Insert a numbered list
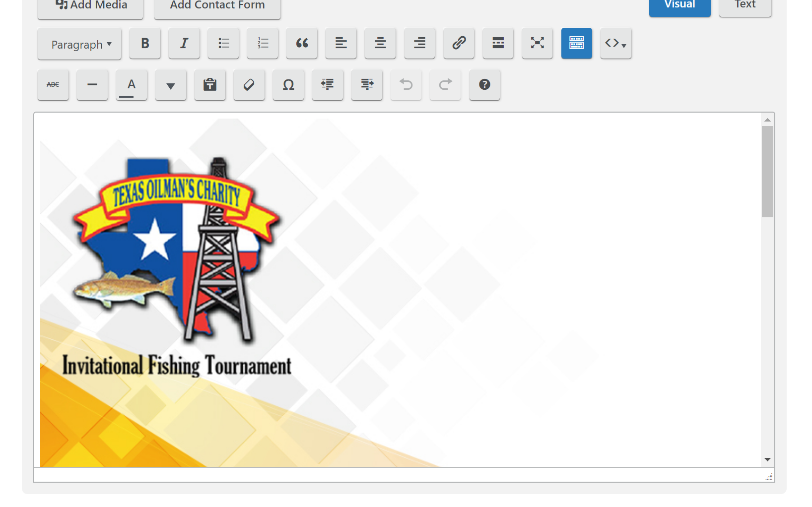 (x=263, y=44)
